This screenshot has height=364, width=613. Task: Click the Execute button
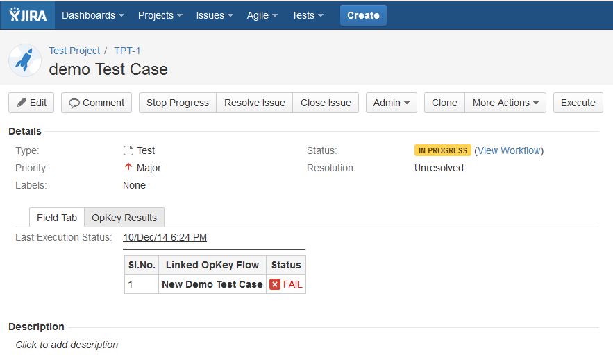coord(578,103)
